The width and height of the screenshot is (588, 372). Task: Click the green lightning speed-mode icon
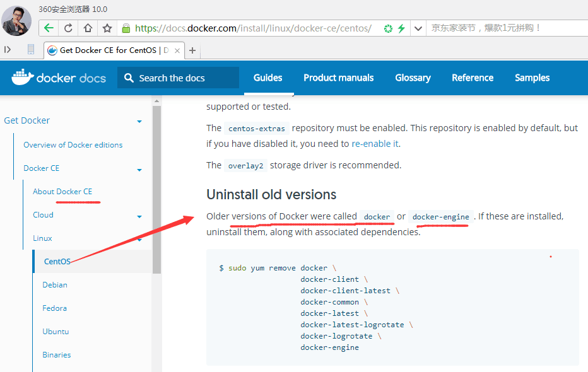[x=402, y=28]
